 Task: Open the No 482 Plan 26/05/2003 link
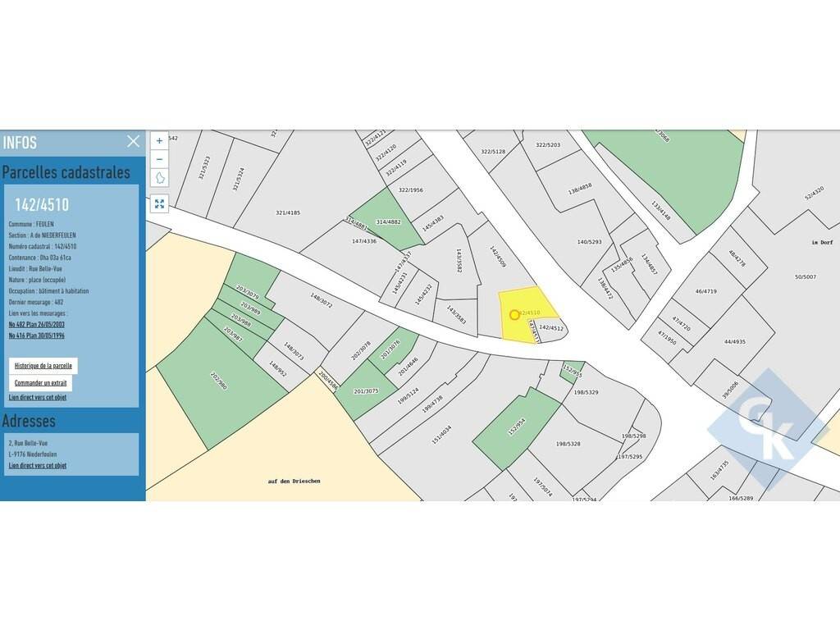pyautogui.click(x=37, y=324)
